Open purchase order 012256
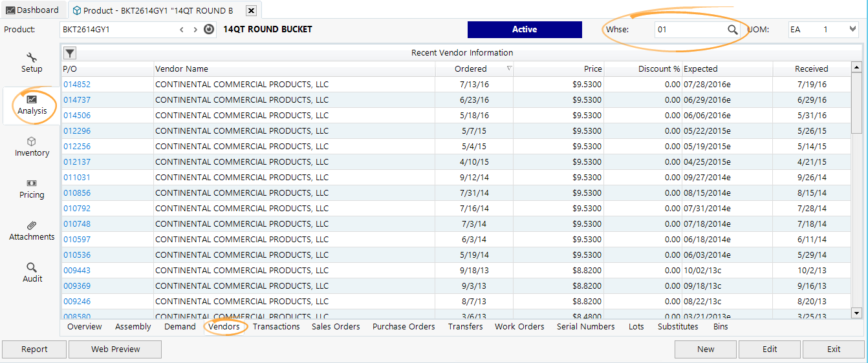This screenshot has width=868, height=363. (77, 147)
